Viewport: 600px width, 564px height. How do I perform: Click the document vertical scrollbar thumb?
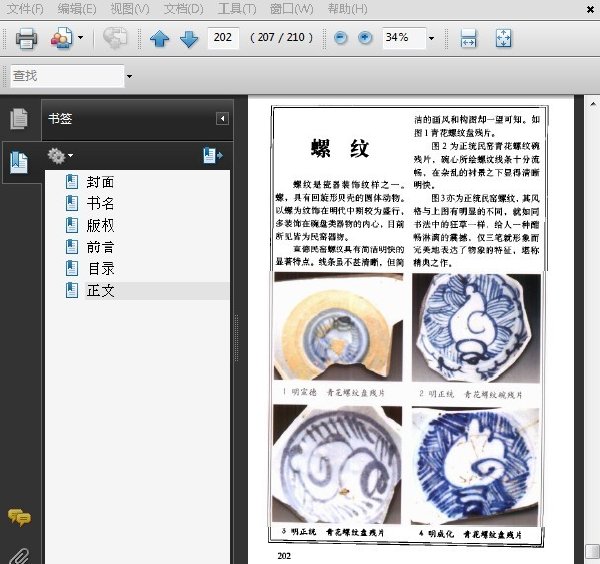[x=592, y=551]
